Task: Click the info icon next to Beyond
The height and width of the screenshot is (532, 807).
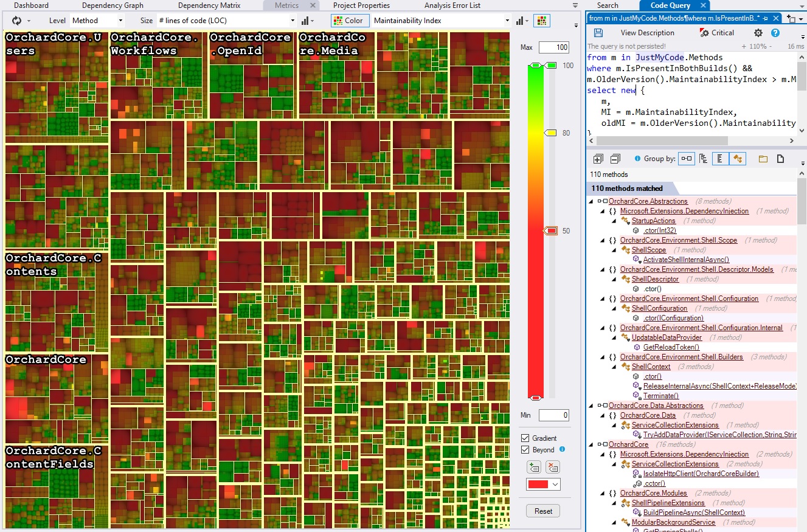Action: 562,449
